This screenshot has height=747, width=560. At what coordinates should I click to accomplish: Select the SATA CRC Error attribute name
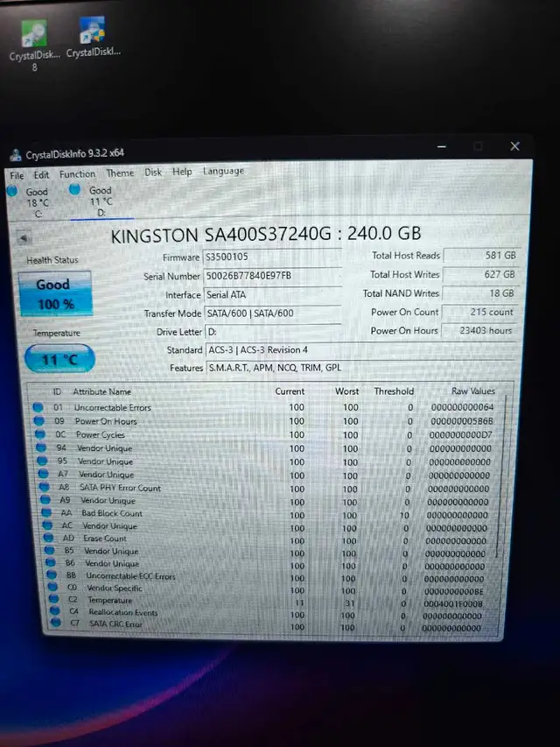tap(115, 624)
